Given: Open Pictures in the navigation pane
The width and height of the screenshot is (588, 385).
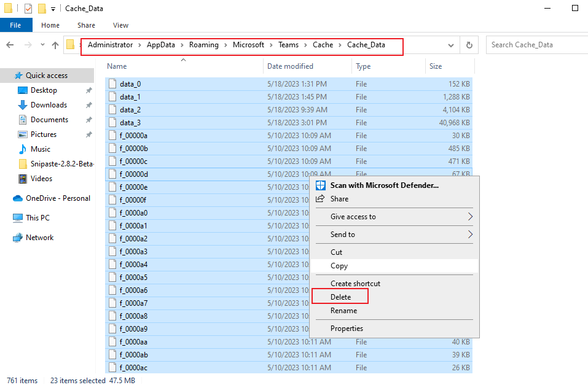Looking at the screenshot, I should click(44, 134).
